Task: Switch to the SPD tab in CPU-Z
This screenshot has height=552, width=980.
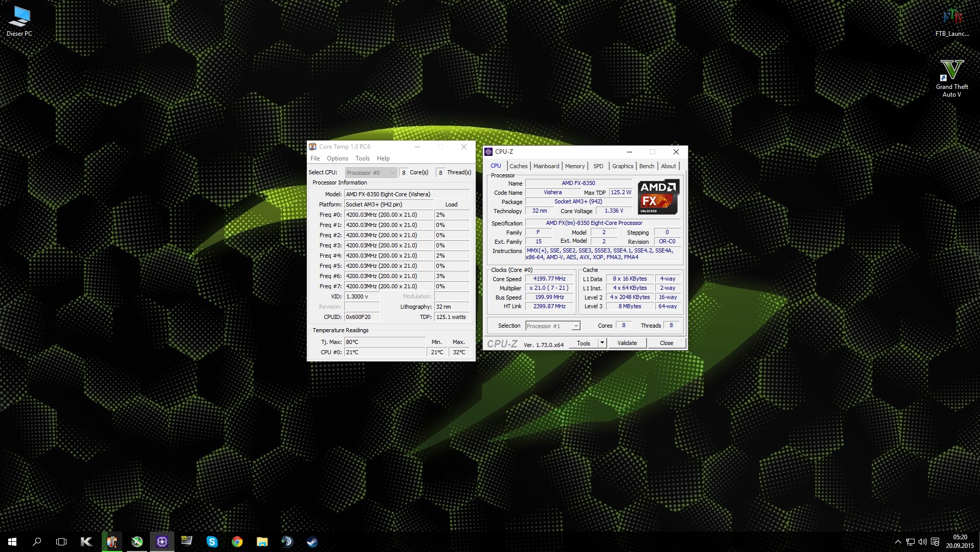Action: click(598, 166)
